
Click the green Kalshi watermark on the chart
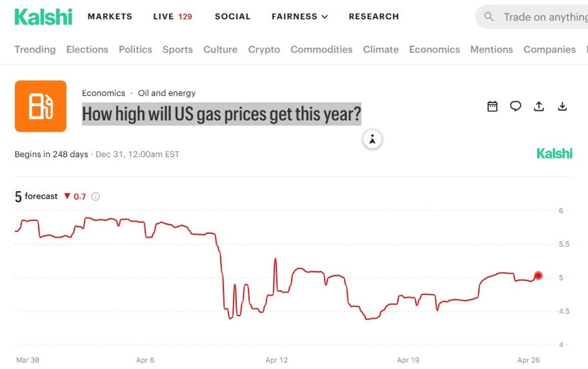(x=555, y=153)
